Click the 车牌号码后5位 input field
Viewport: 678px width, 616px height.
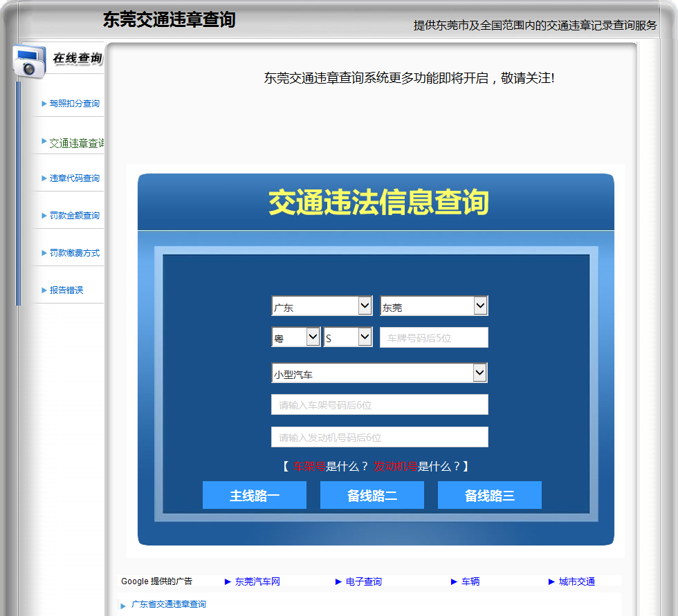click(x=434, y=337)
